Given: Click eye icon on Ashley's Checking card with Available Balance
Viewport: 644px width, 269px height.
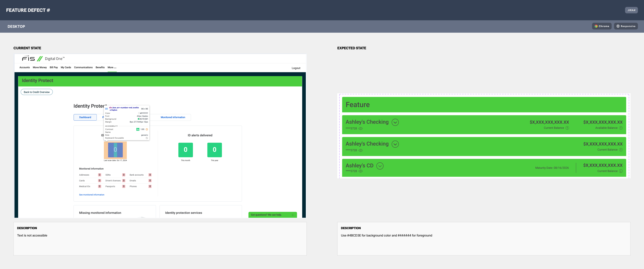Looking at the screenshot, I should pos(360,129).
